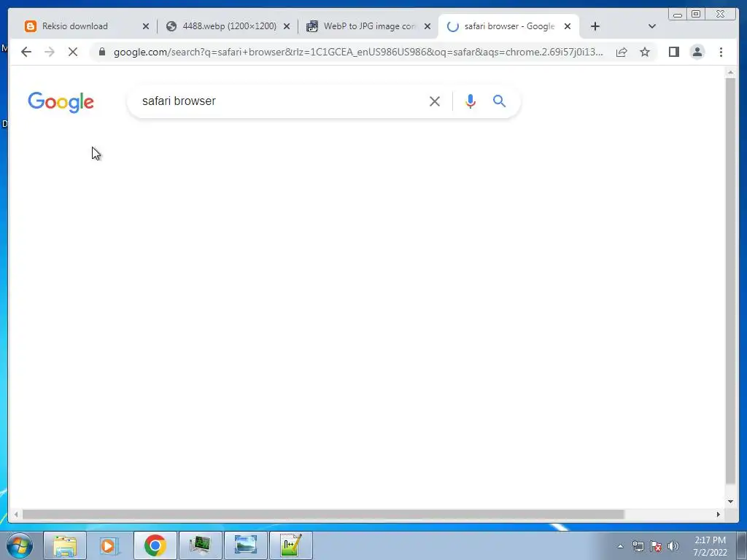Close the Reksio download tab
The height and width of the screenshot is (560, 747).
point(146,27)
